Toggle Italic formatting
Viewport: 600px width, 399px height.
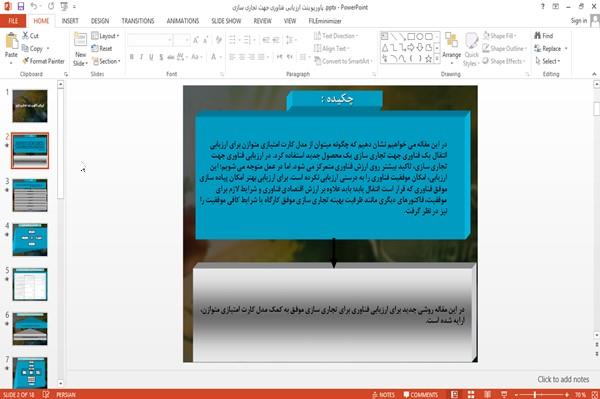(142, 57)
